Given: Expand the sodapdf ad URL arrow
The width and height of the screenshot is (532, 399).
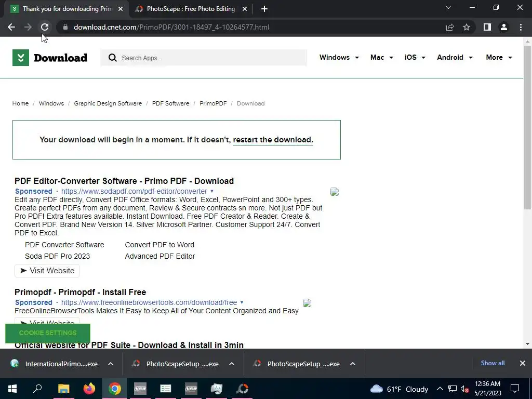Looking at the screenshot, I should pyautogui.click(x=212, y=191).
